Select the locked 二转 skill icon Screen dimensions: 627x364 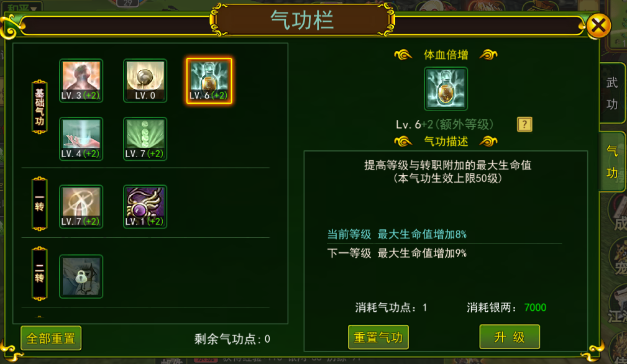(81, 276)
